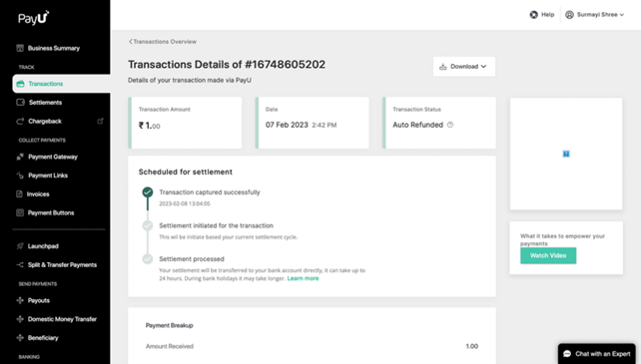Click the PayU logo
Viewport: 641px width, 364px height.
pos(34,18)
